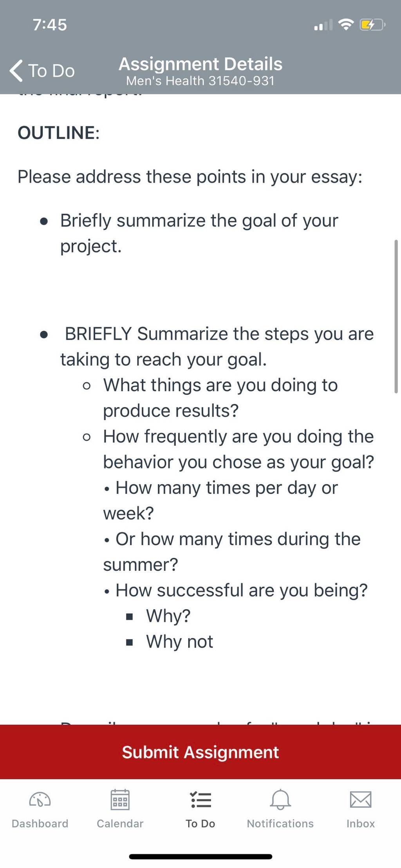Switch to the Dashboard tab label
Image resolution: width=401 pixels, height=868 pixels.
pyautogui.click(x=40, y=823)
